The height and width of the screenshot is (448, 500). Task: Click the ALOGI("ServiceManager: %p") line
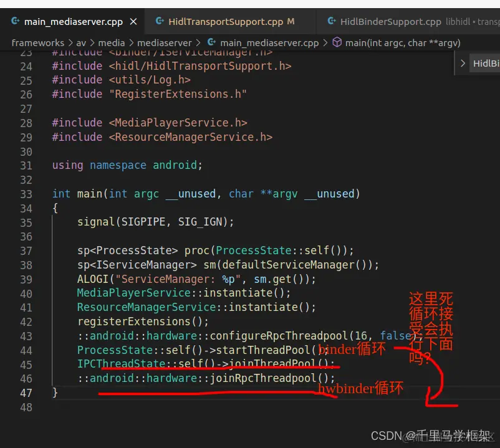pyautogui.click(x=196, y=279)
